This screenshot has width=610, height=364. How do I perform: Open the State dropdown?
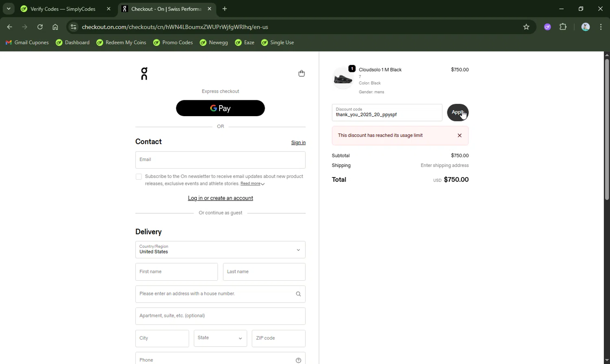click(x=220, y=338)
